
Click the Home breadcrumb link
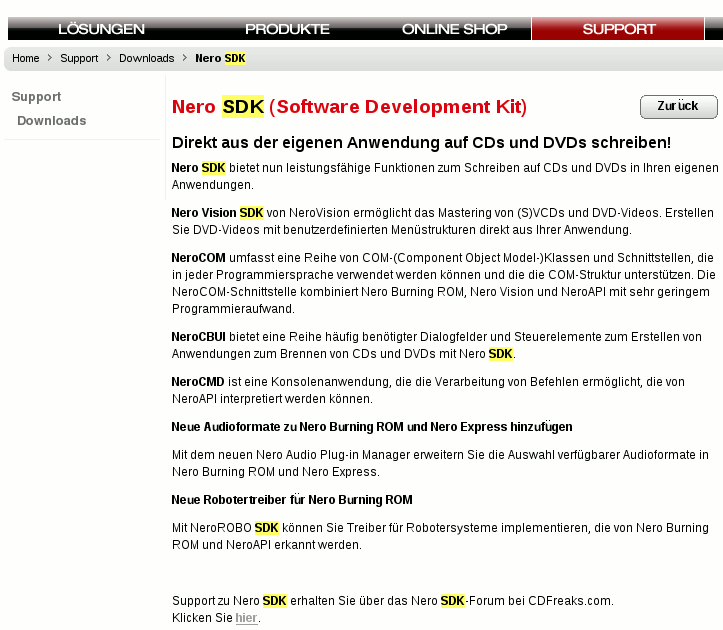(26, 58)
